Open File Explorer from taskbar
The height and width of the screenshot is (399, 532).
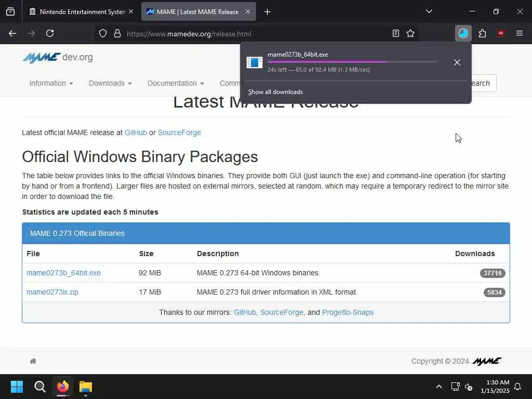point(86,387)
